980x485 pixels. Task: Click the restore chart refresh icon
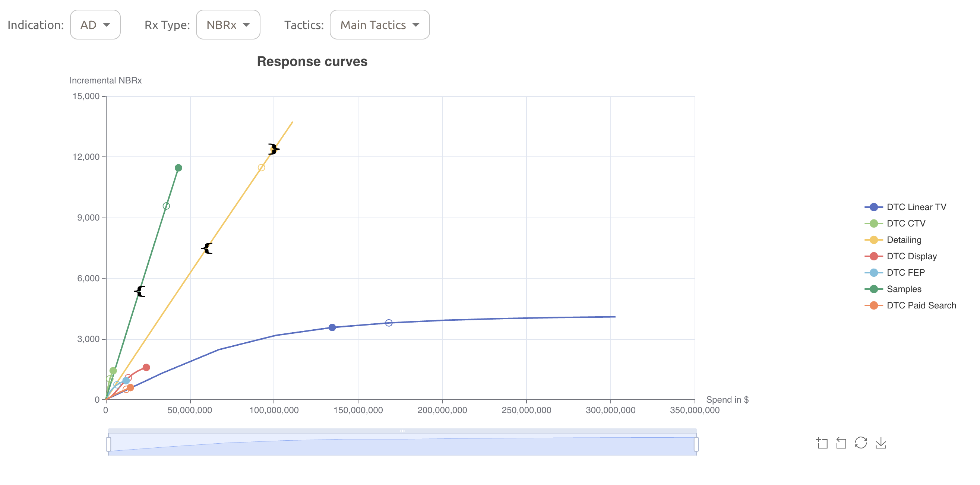click(x=861, y=443)
